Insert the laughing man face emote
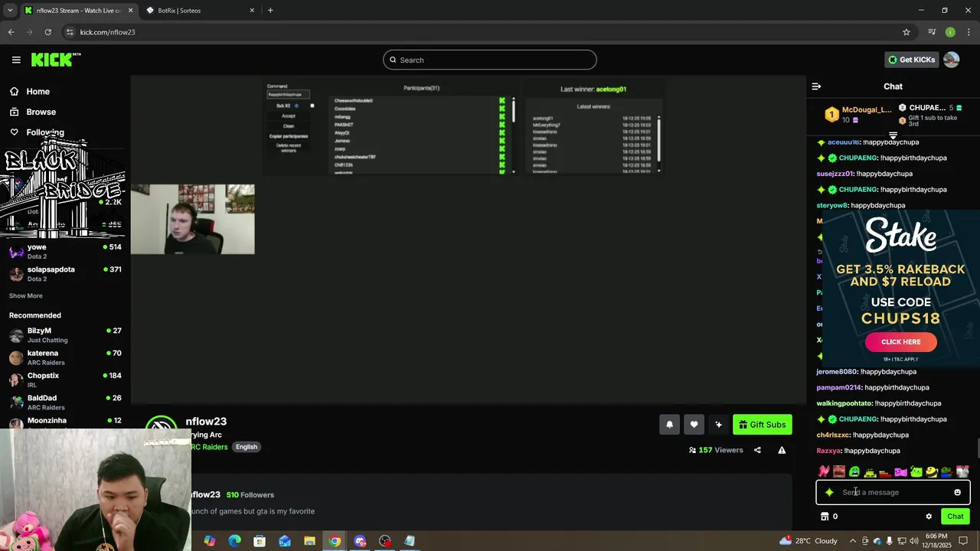 click(839, 471)
